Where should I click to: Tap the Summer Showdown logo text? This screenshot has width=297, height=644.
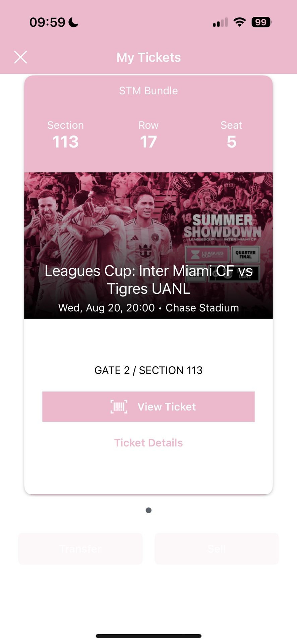click(x=222, y=225)
